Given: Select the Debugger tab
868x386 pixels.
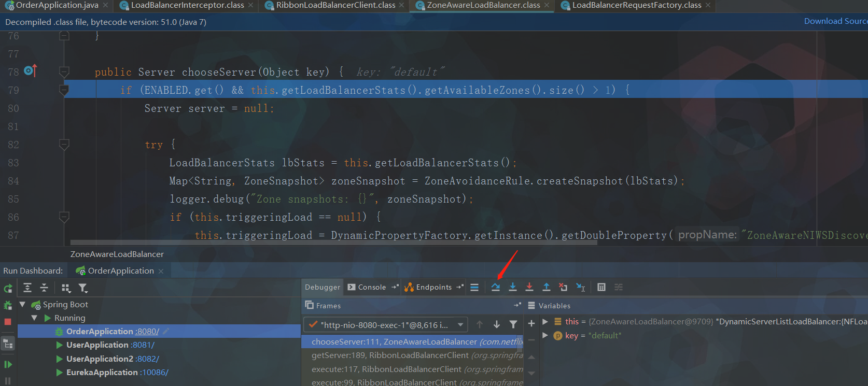Looking at the screenshot, I should [323, 287].
